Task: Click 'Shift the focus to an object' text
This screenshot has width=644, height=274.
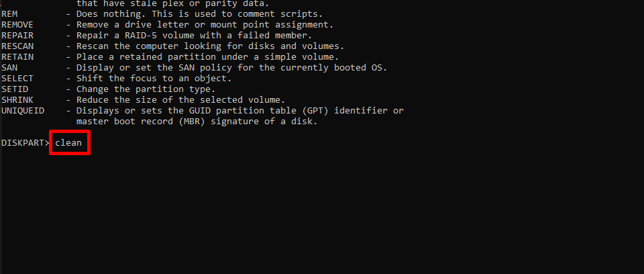Action: [x=154, y=78]
